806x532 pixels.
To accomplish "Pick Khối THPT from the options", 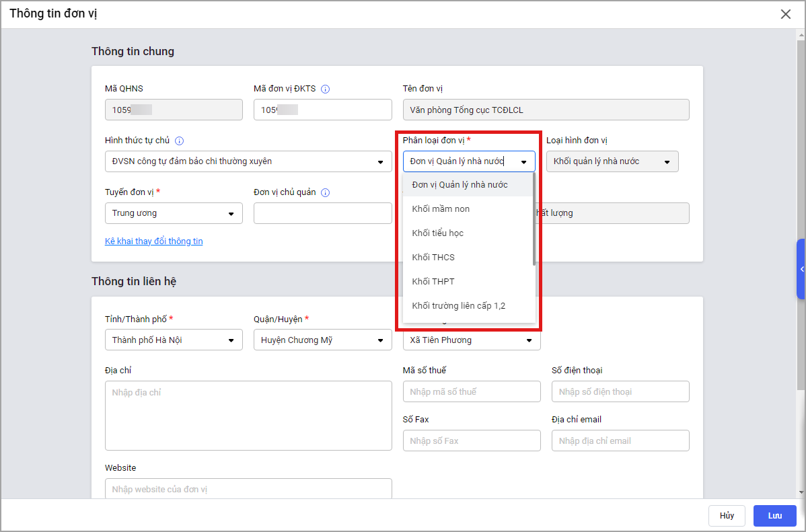I will 433,282.
